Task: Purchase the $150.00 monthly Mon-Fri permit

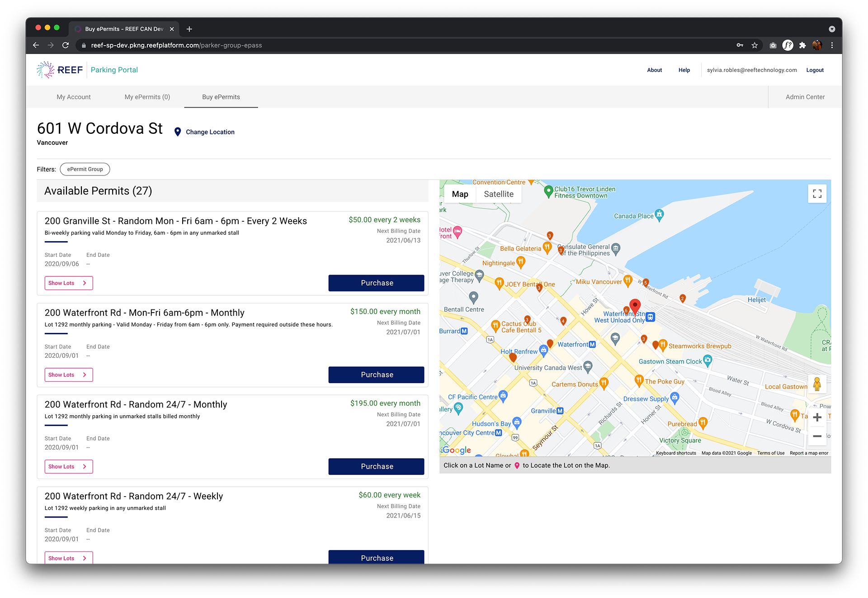Action: pyautogui.click(x=376, y=375)
